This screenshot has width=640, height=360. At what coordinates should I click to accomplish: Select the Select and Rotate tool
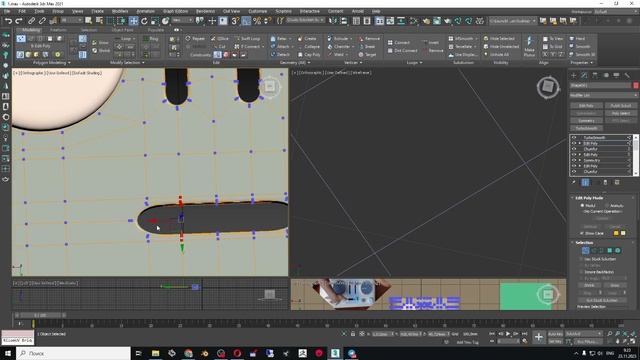coord(144,21)
